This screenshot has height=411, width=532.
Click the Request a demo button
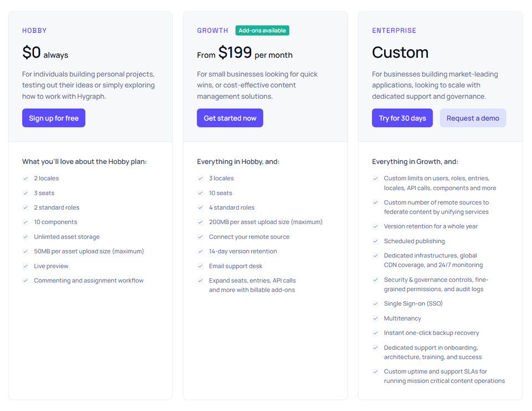point(473,118)
